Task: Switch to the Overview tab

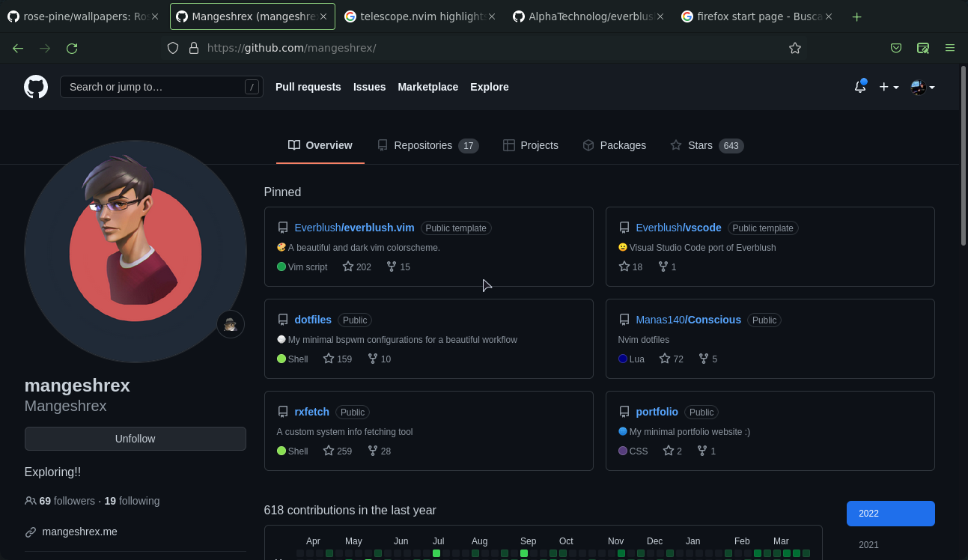Action: [x=320, y=145]
